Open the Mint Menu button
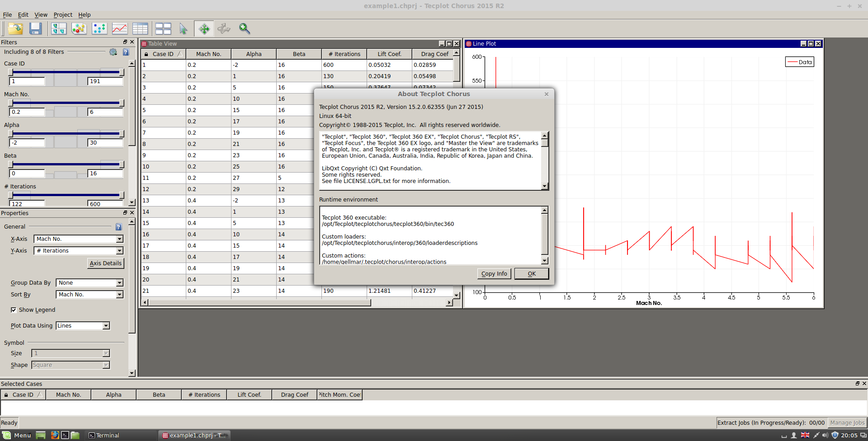868x441 pixels. [17, 435]
